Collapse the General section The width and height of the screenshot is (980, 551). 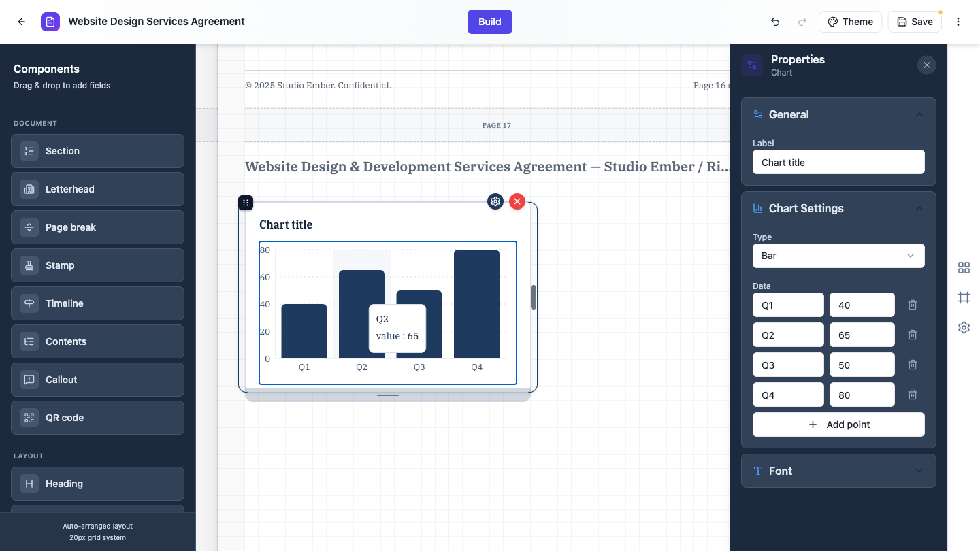[x=919, y=114]
